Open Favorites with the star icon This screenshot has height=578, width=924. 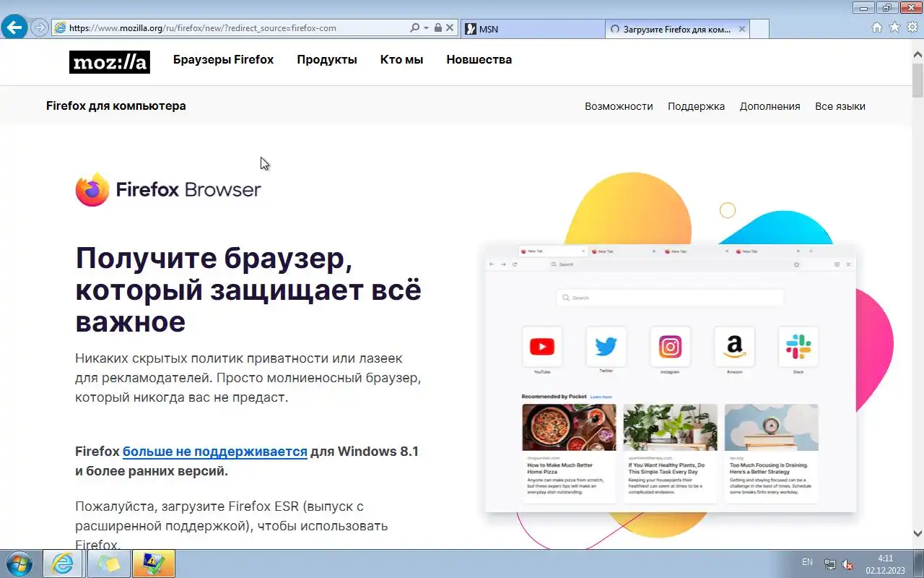coord(894,27)
